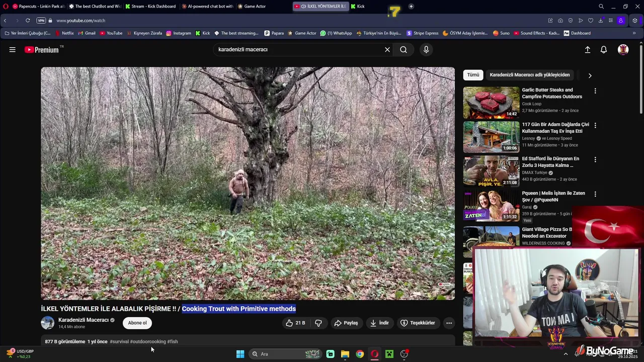Open the tab search magnifier icon
The height and width of the screenshot is (362, 644).
point(601,7)
